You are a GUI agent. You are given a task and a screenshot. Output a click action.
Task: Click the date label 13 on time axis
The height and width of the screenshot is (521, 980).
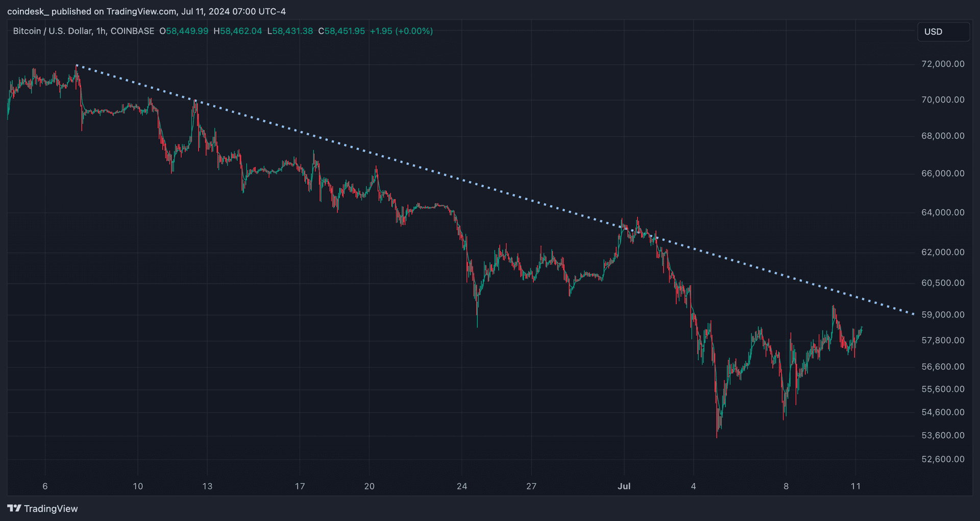(x=207, y=486)
